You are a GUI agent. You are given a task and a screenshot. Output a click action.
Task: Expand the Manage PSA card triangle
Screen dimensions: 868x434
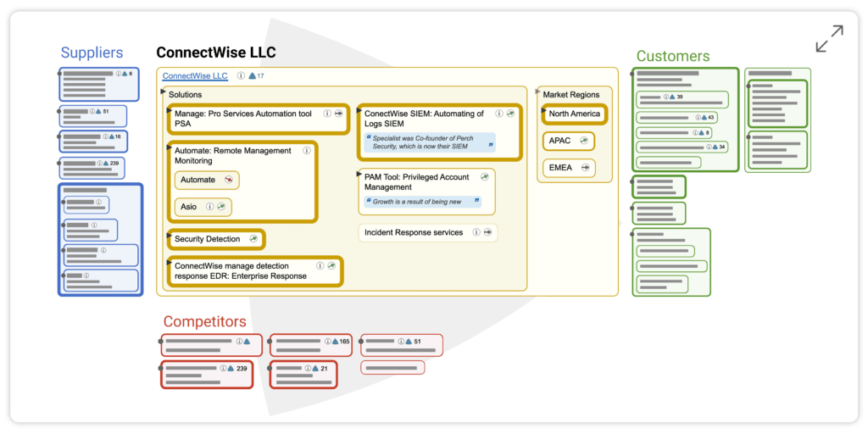coord(169,111)
